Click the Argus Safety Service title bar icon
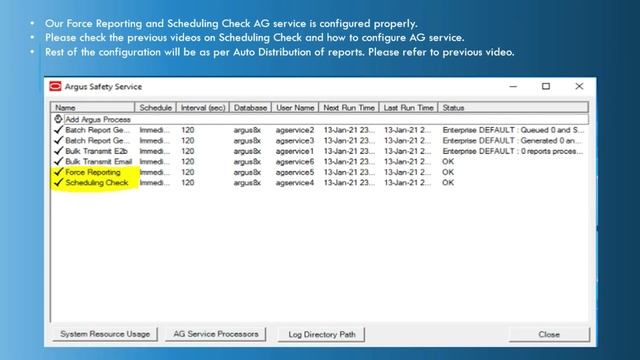 (x=55, y=87)
